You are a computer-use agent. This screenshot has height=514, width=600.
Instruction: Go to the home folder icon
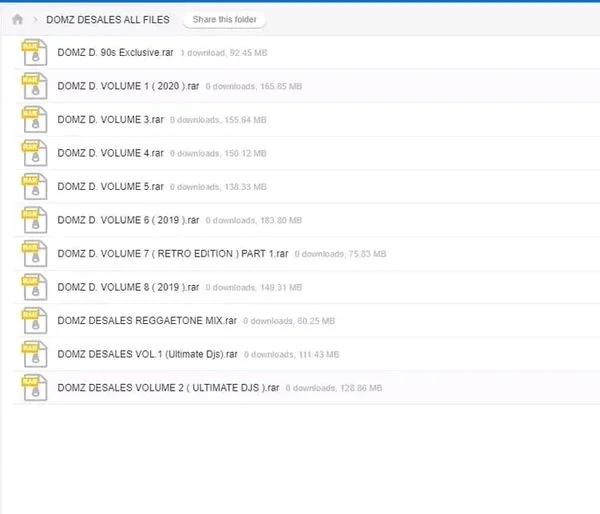click(18, 19)
